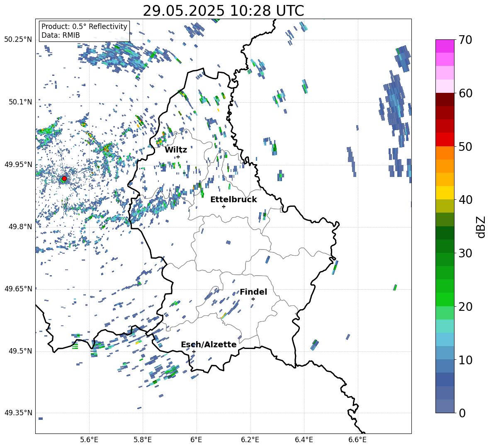Click the dark red band below 60 dBZ
The width and height of the screenshot is (491, 448).
coord(445,99)
